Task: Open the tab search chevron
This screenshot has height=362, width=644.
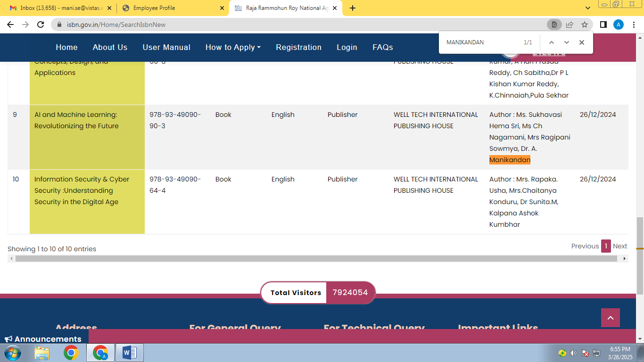Action: pyautogui.click(x=588, y=8)
